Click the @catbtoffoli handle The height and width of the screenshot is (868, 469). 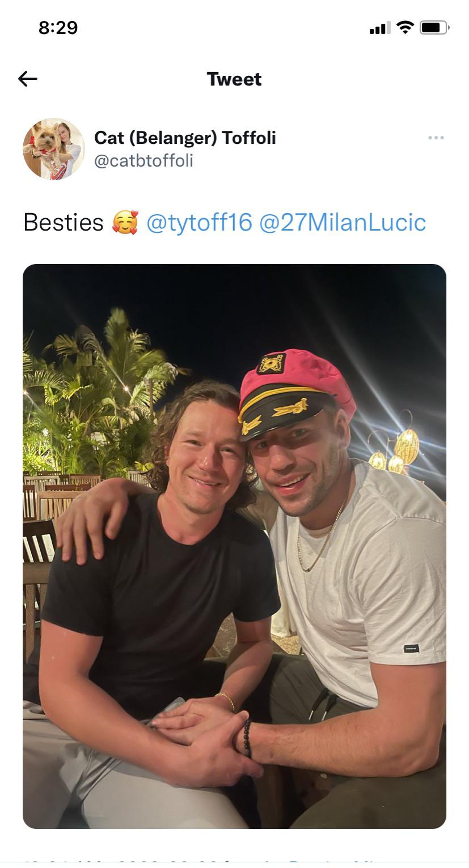[x=143, y=161]
